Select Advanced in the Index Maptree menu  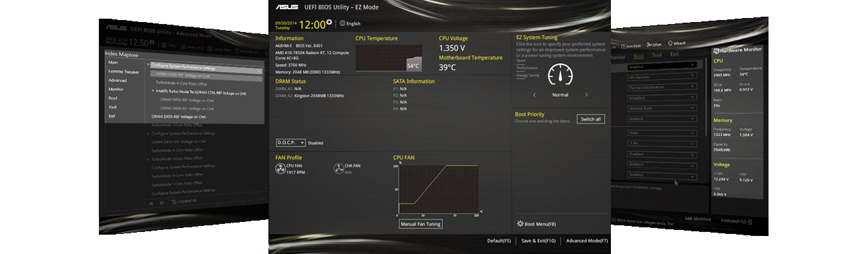tap(118, 80)
